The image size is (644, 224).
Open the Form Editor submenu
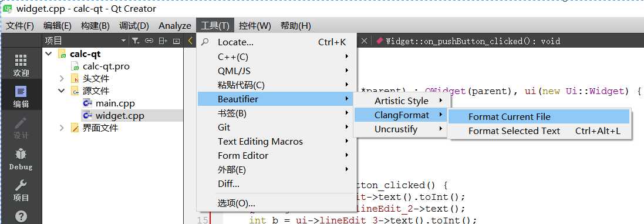pyautogui.click(x=277, y=155)
